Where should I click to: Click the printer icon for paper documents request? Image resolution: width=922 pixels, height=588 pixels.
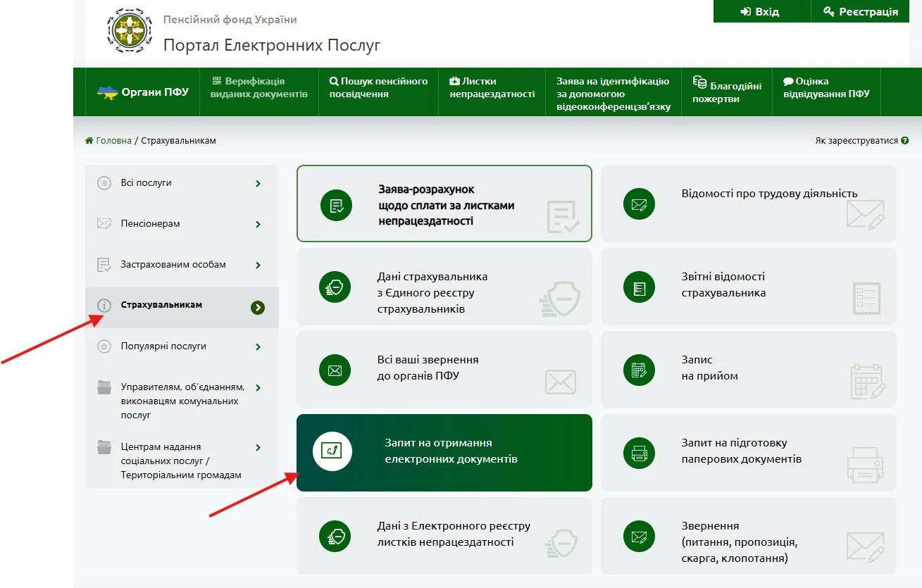coord(639,453)
